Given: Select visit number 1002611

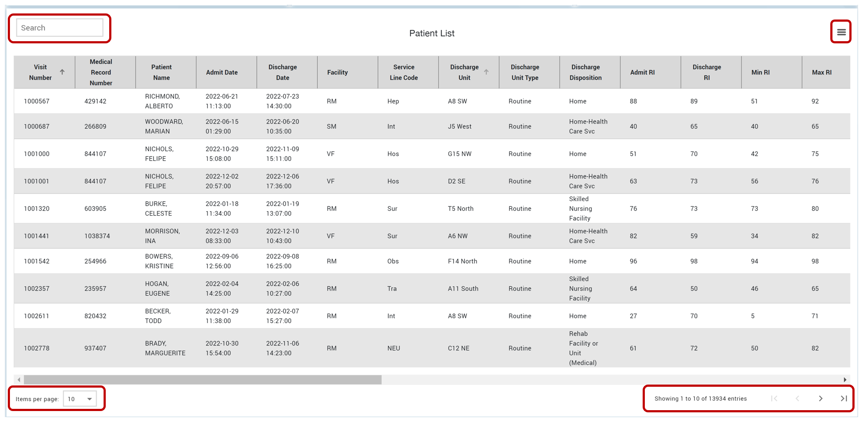Looking at the screenshot, I should (36, 316).
